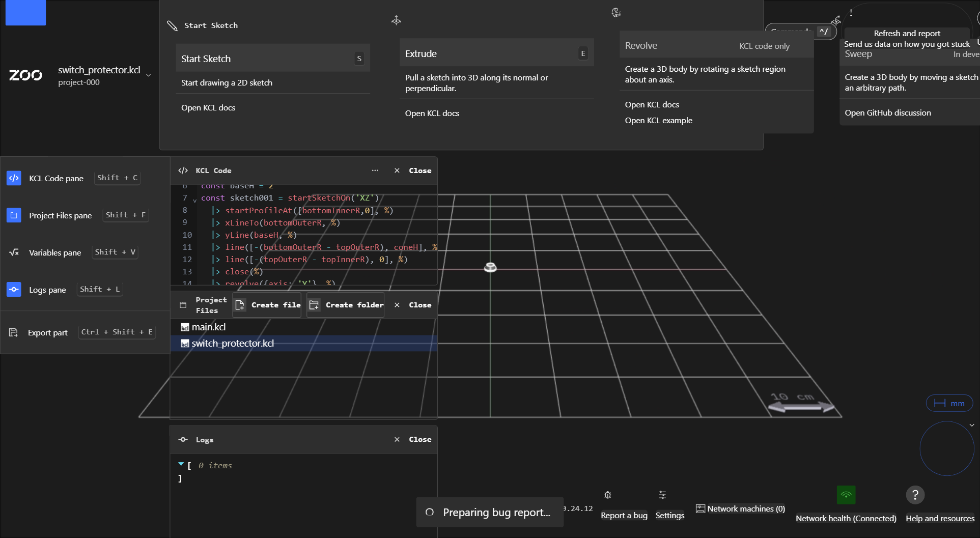This screenshot has height=538, width=980.
Task: Click the Sweep tool icon
Action: pos(836,20)
